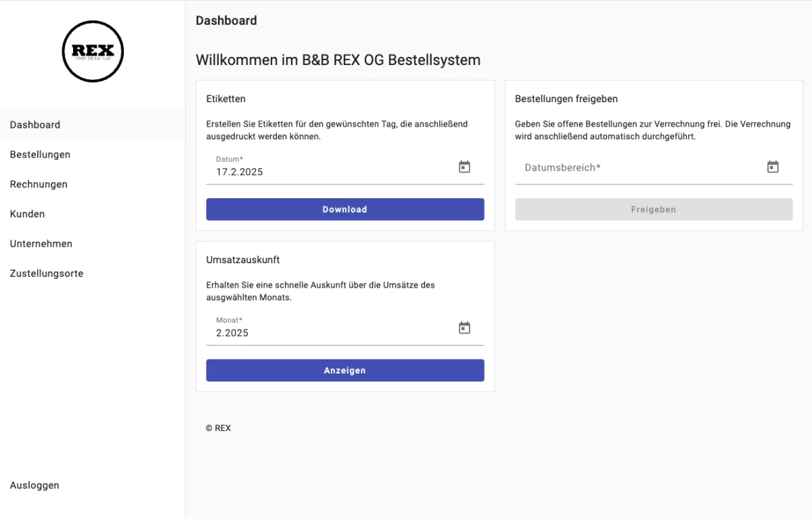Screen dimensions: 812x519
Task: Click the Freigeben button
Action: coord(654,209)
